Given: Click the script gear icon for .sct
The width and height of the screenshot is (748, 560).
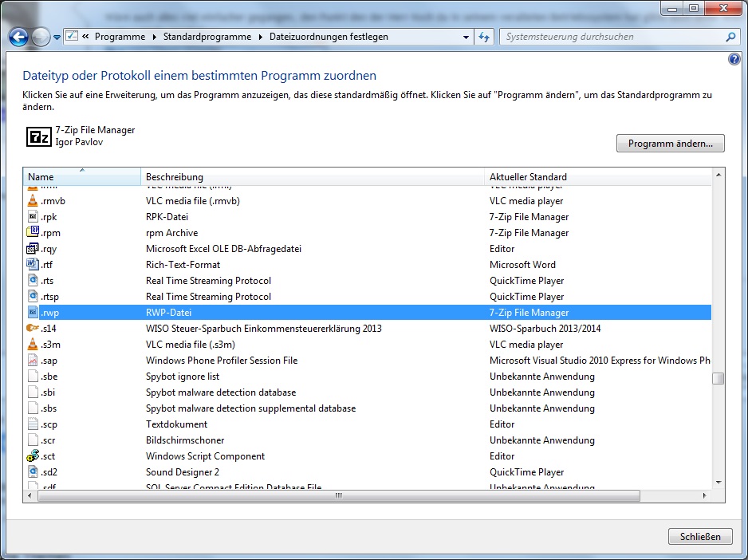Looking at the screenshot, I should pyautogui.click(x=32, y=456).
